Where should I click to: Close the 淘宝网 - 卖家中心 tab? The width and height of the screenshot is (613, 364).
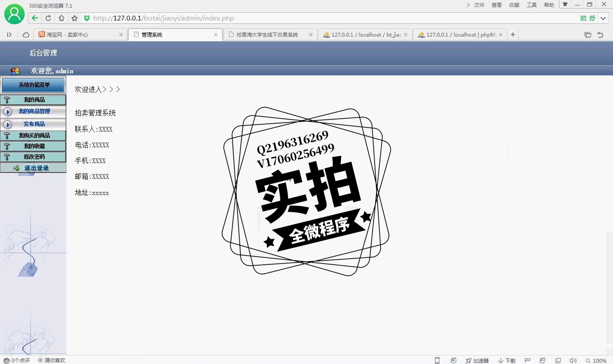click(121, 34)
